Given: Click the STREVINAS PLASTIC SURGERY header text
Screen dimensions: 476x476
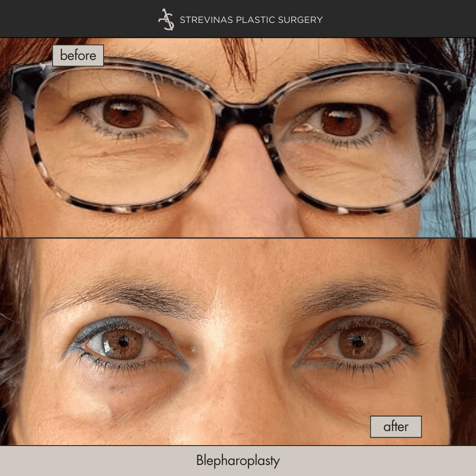Looking at the screenshot, I should click(251, 20).
